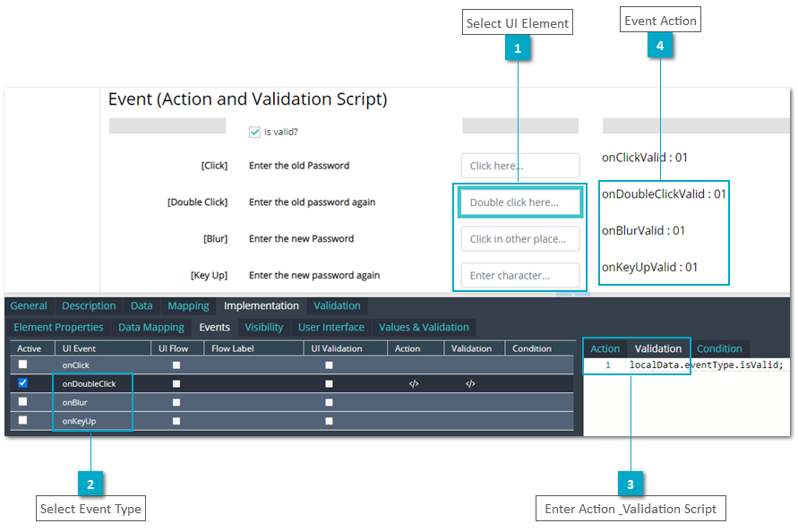The height and width of the screenshot is (532, 798).
Task: Switch to the General tab
Action: pos(29,305)
